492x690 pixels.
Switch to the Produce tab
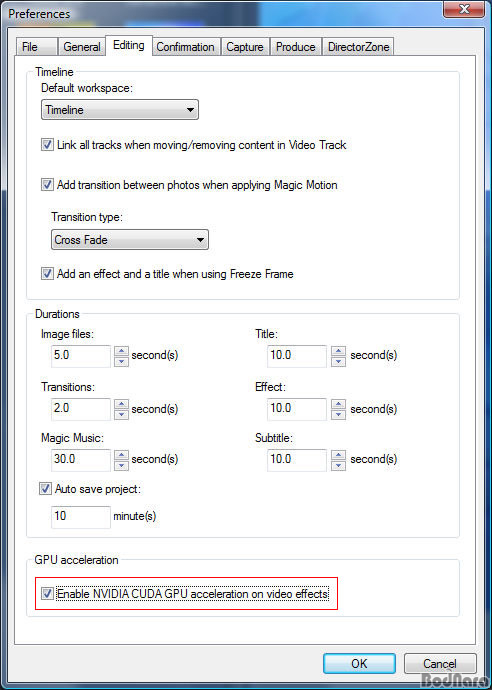point(295,47)
